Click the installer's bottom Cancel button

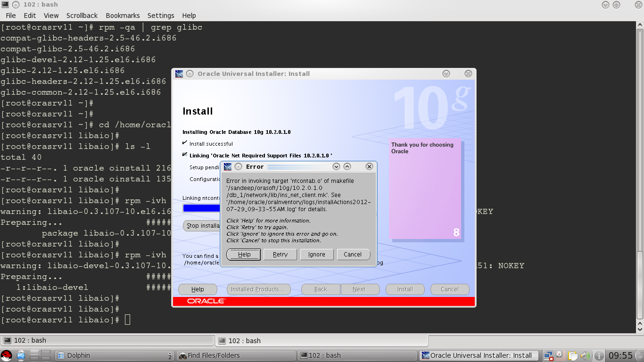click(449, 289)
